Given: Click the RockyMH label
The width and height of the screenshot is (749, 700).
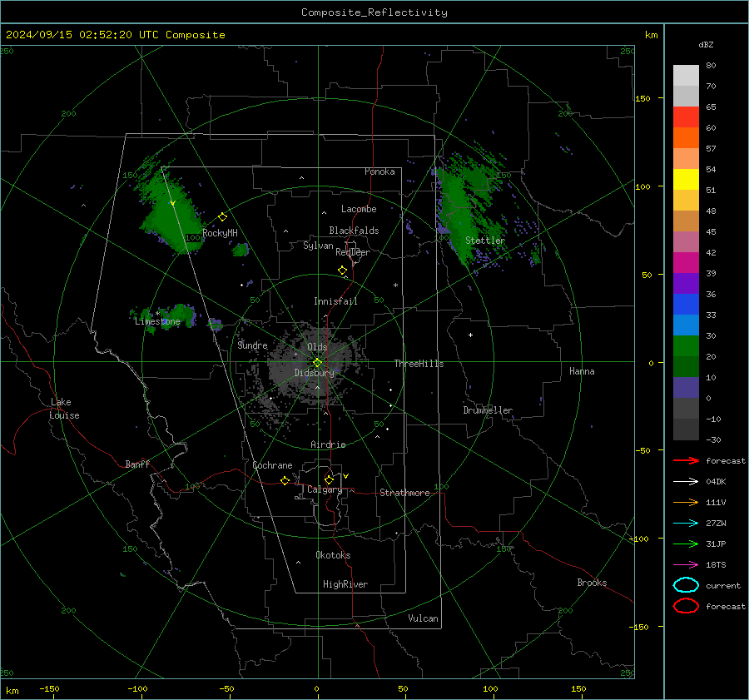Looking at the screenshot, I should (220, 233).
